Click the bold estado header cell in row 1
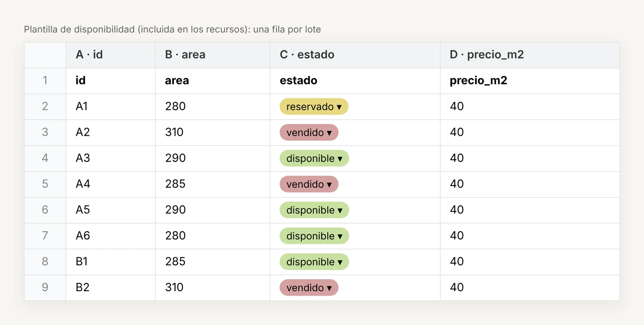Viewport: 644px width, 325px height. click(x=355, y=81)
